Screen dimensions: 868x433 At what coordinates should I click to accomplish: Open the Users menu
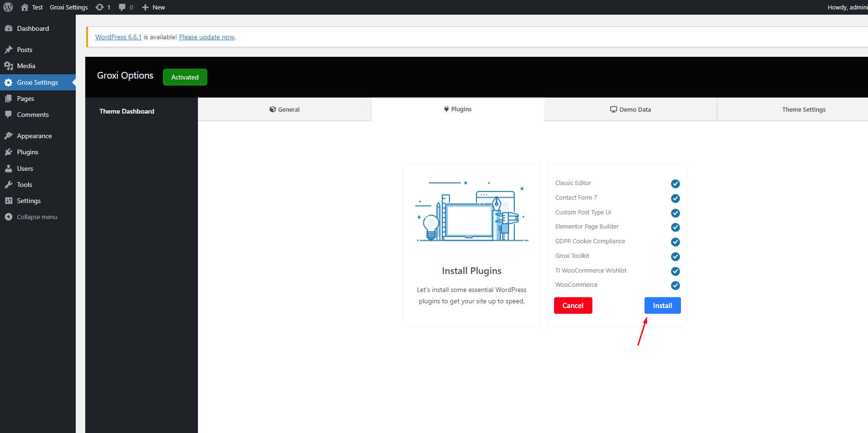click(x=38, y=168)
